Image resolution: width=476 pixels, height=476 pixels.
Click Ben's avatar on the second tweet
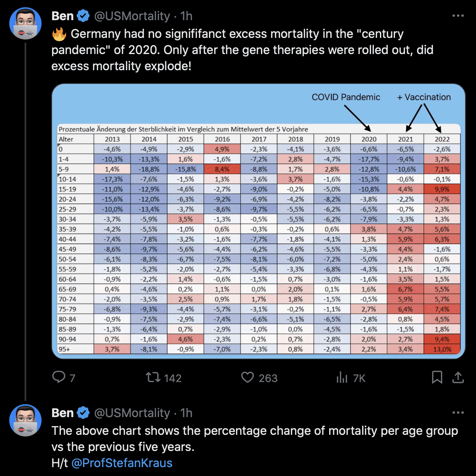tap(25, 420)
